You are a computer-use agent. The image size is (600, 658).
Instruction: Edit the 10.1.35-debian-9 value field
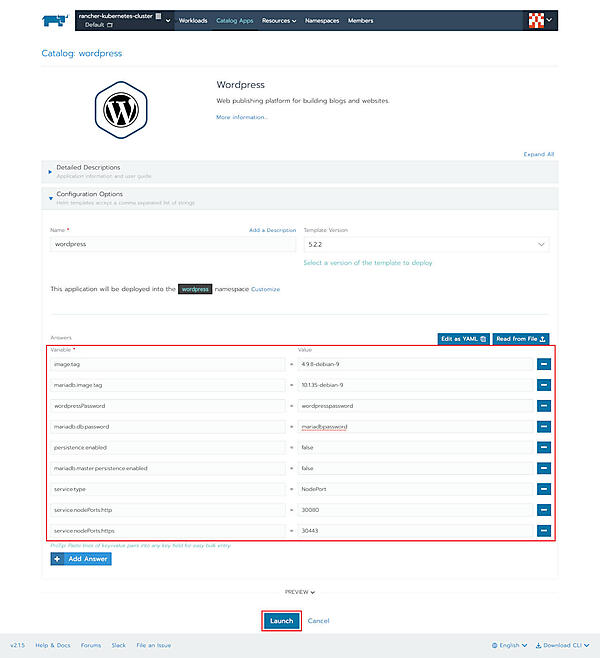(415, 385)
